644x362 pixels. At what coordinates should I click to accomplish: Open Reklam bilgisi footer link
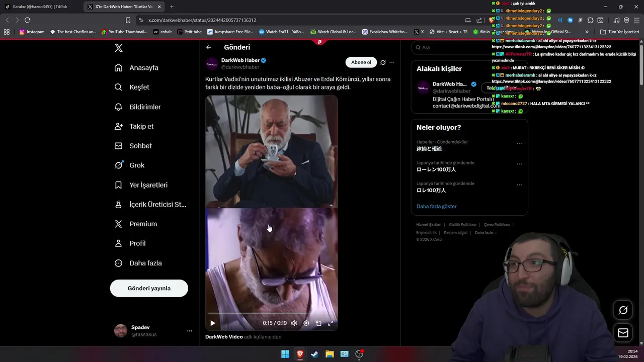click(455, 233)
